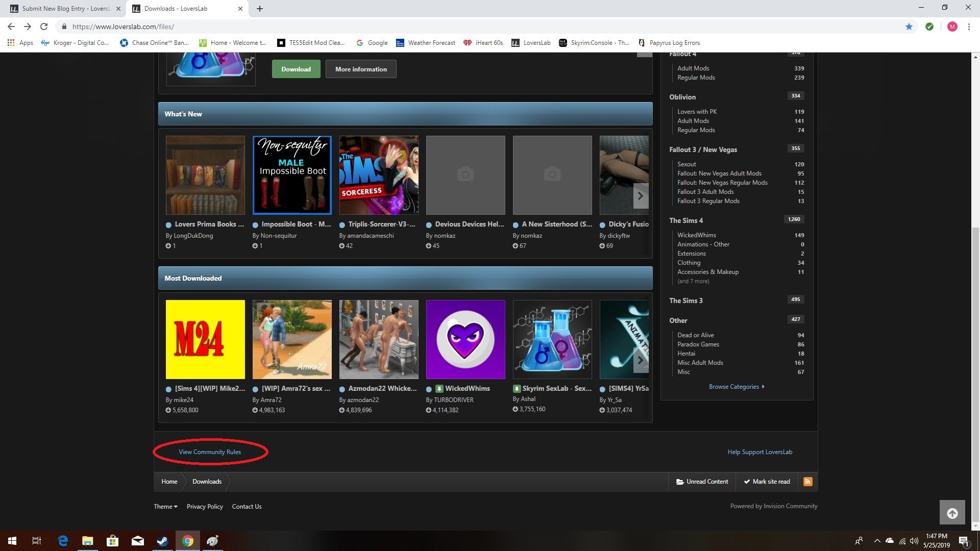Open the green checkmark extension icon
Image resolution: width=980 pixels, height=551 pixels.
[929, 27]
